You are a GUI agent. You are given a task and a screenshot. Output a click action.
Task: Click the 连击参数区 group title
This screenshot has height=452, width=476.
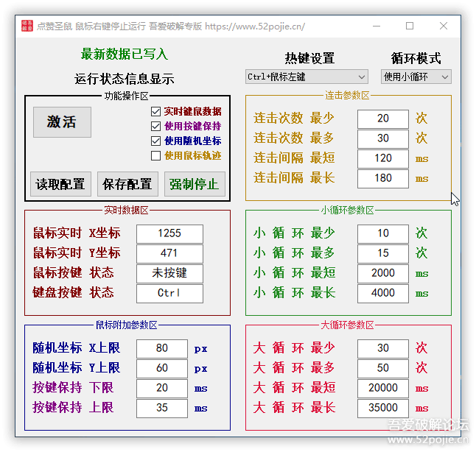[x=347, y=96]
